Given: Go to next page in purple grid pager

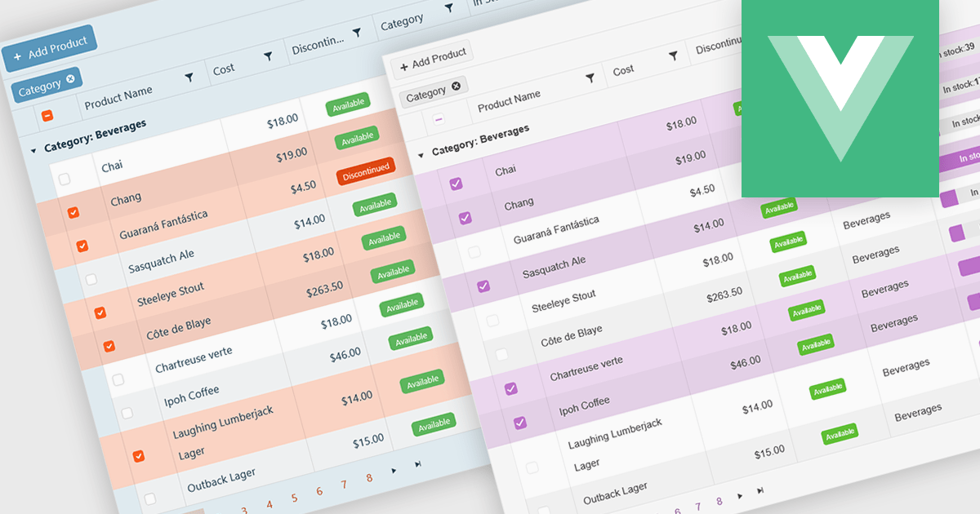Looking at the screenshot, I should 740,495.
